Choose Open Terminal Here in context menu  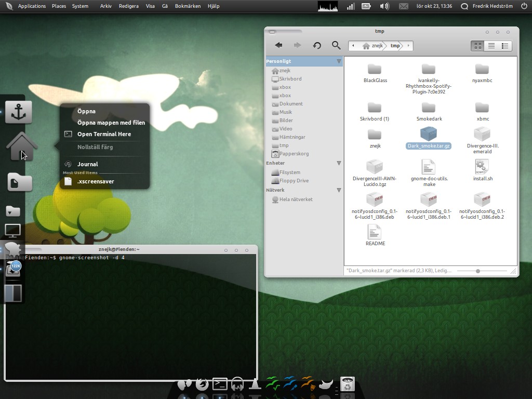point(105,134)
